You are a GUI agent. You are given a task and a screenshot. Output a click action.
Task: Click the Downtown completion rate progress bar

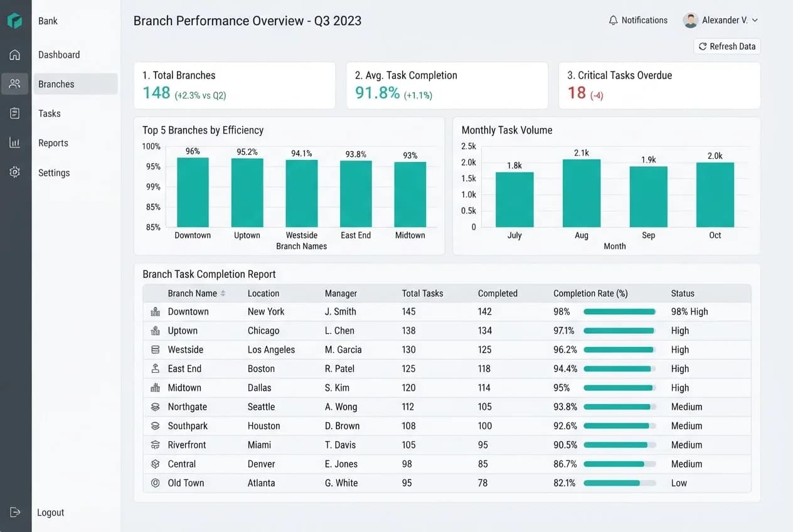(x=620, y=311)
